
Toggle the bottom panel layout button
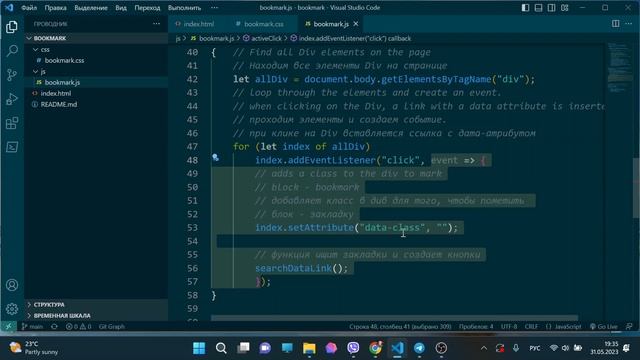(x=538, y=8)
